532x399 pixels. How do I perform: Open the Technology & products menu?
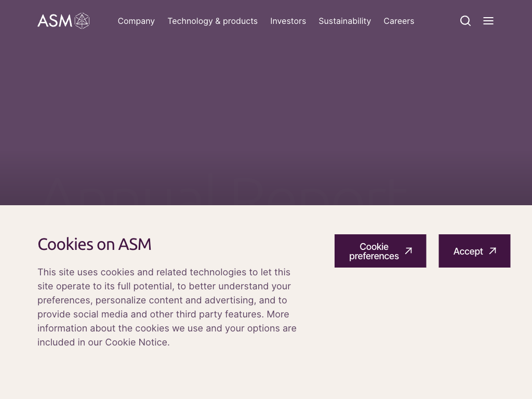212,21
